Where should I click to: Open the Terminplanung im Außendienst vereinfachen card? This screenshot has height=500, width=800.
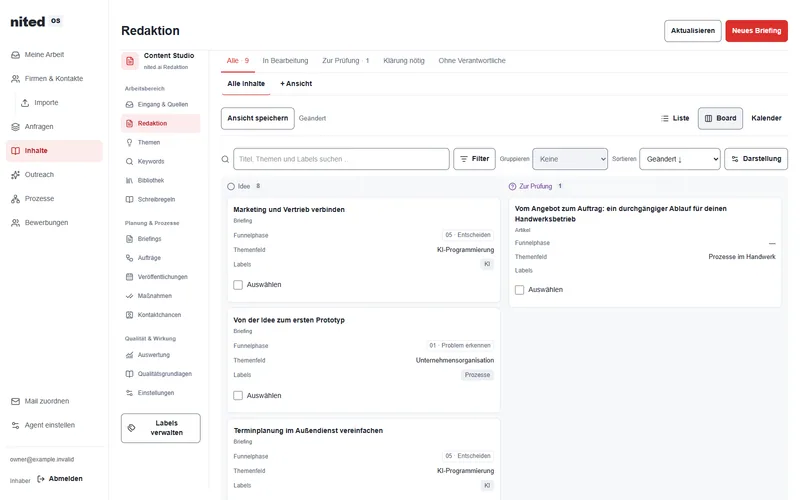tap(308, 431)
